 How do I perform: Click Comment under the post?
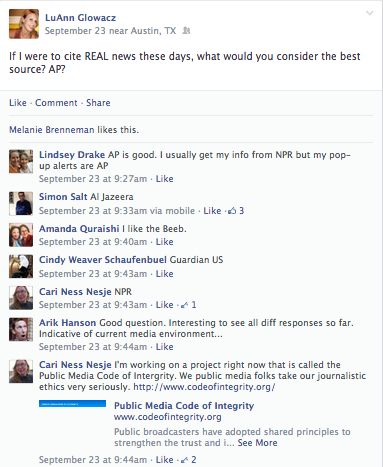[x=56, y=103]
